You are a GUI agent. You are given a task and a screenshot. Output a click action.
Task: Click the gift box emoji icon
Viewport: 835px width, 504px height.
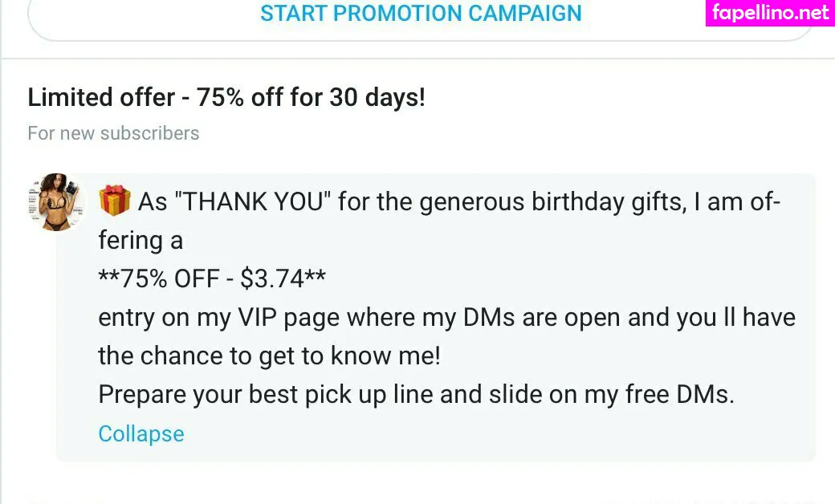tap(115, 201)
